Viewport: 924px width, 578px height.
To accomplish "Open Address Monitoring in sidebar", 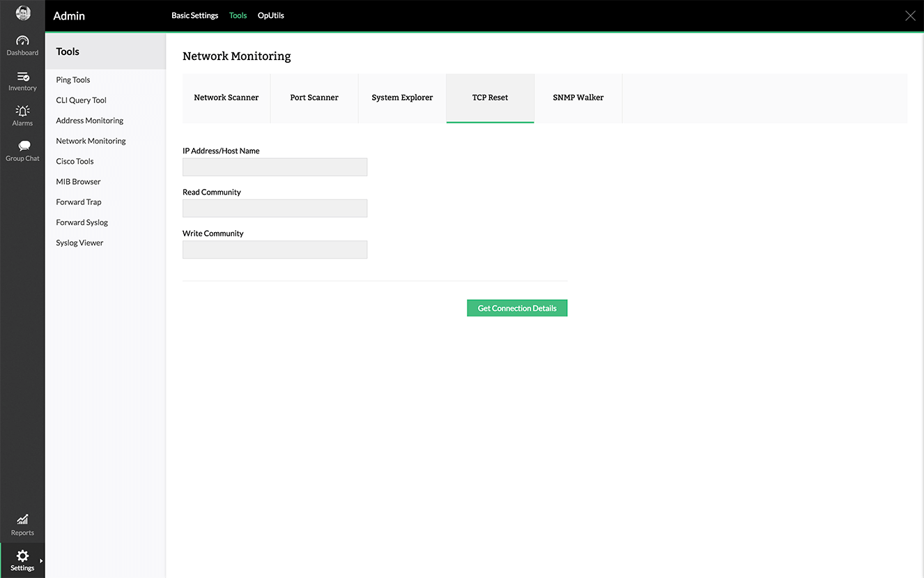I will (90, 121).
